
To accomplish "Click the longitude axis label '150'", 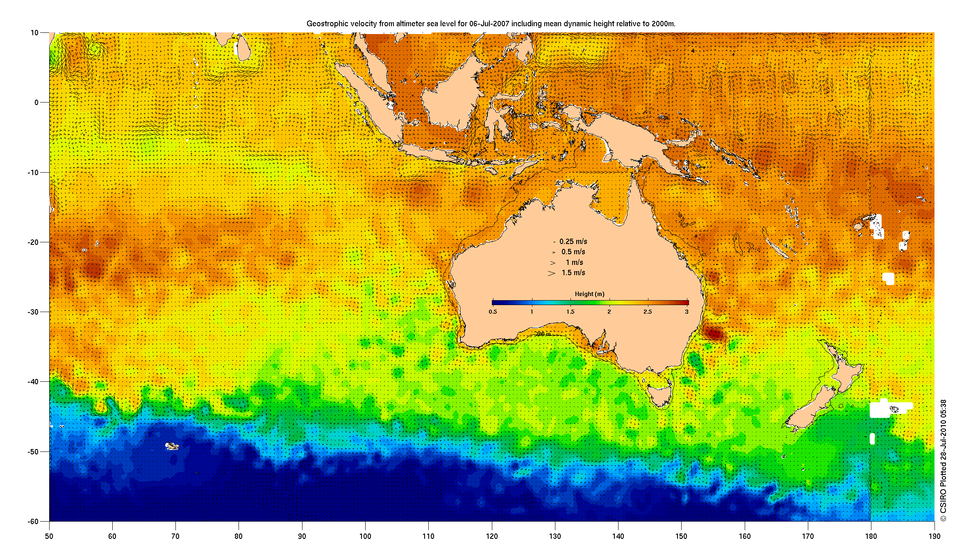I will (x=681, y=536).
